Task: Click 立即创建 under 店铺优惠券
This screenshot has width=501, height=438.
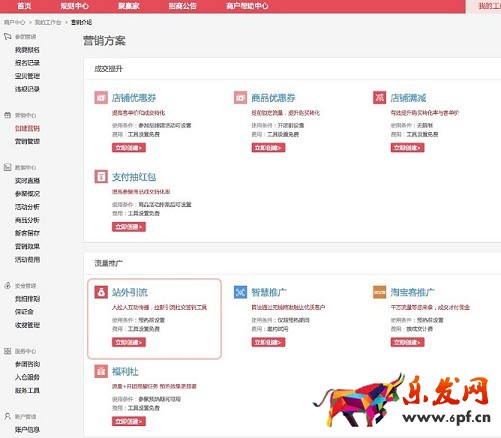Action: (129, 148)
